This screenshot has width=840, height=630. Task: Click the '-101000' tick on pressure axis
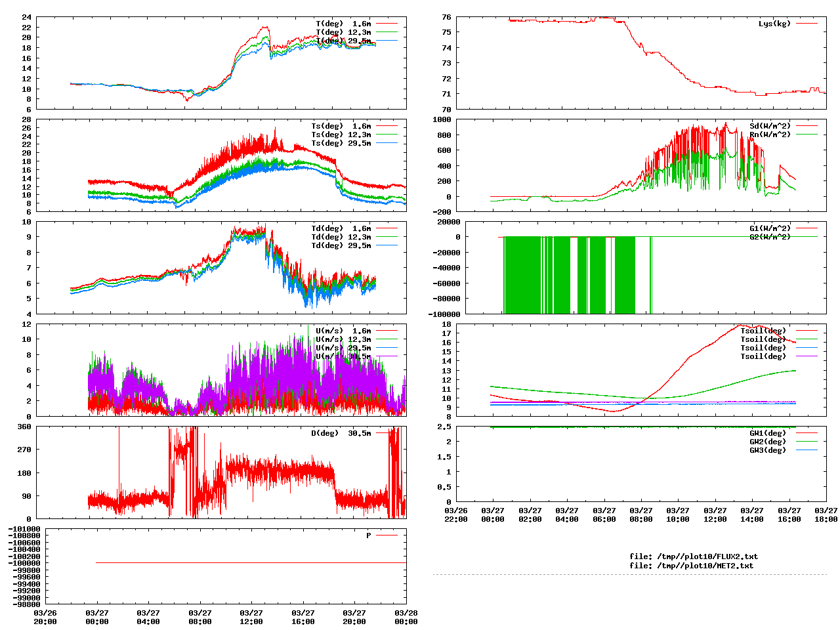coord(24,529)
